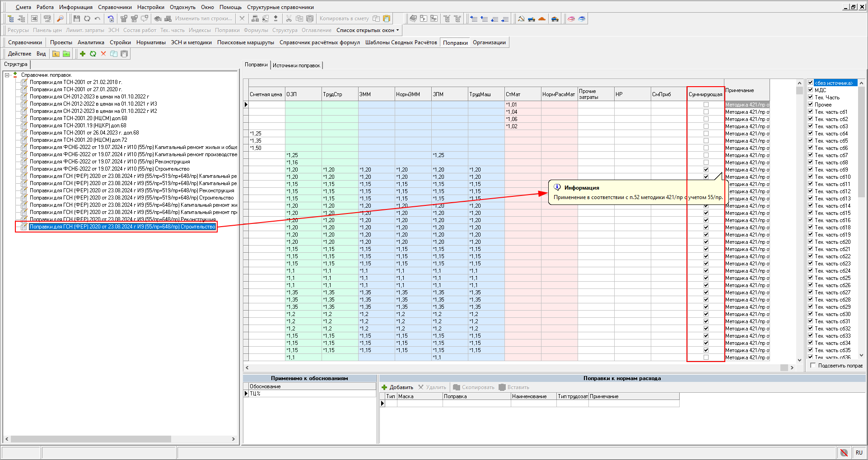Viewport: 868px width, 460px height.
Task: Click the RU language indicator
Action: [859, 452]
